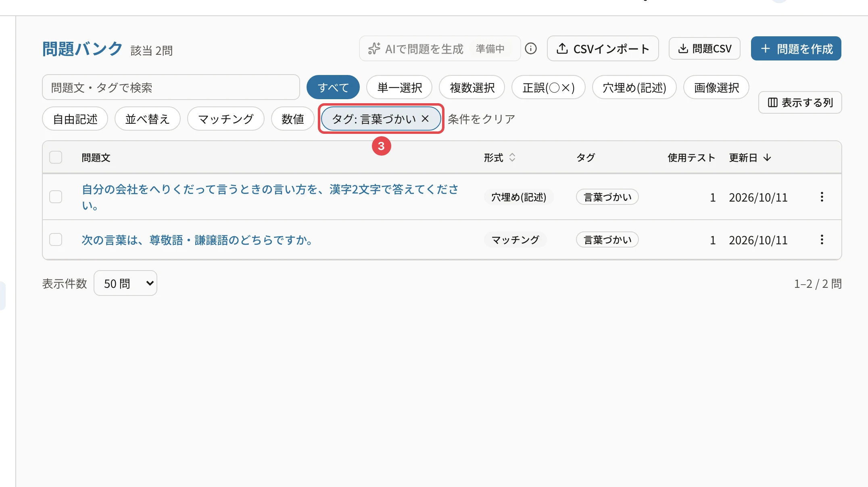
Task: Filter by 正誤(○×) type
Action: (x=549, y=87)
